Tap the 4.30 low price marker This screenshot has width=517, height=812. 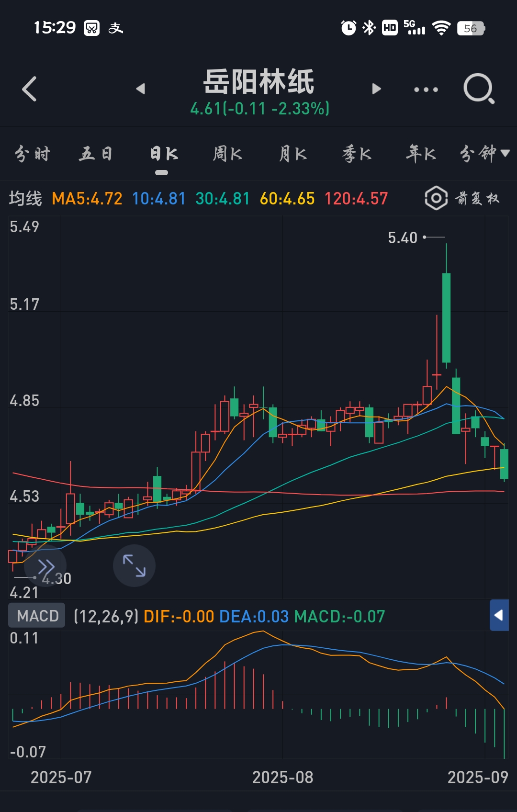(56, 578)
